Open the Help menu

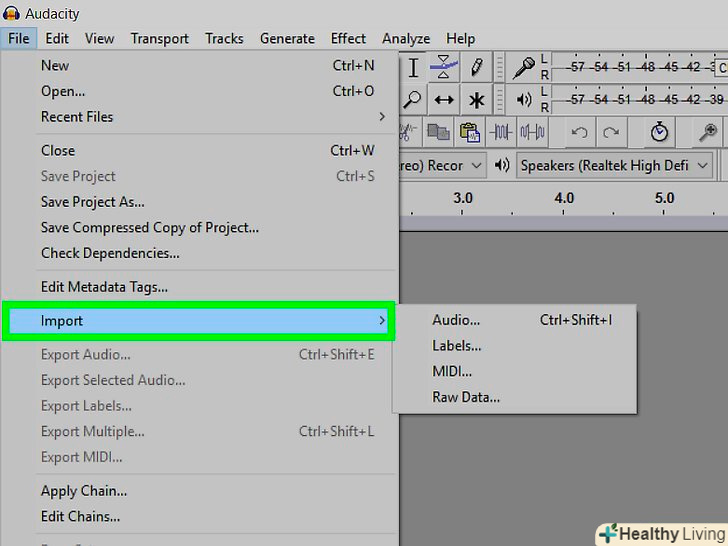click(x=460, y=39)
